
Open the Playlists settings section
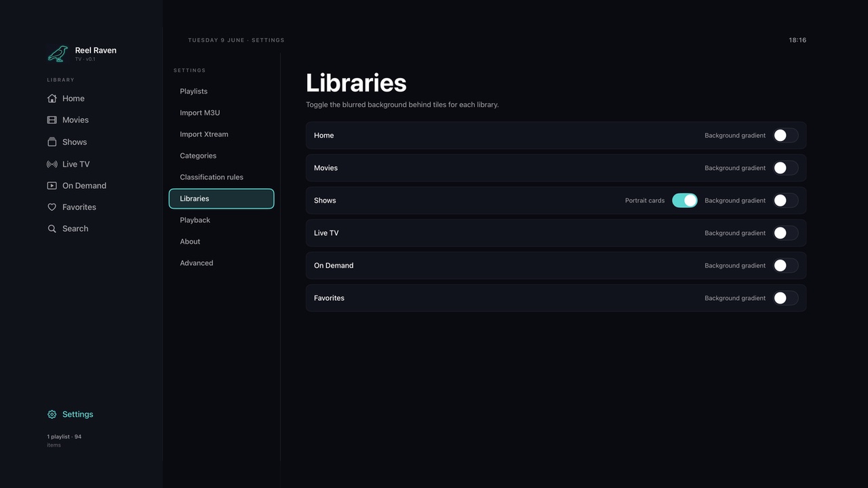click(x=221, y=91)
